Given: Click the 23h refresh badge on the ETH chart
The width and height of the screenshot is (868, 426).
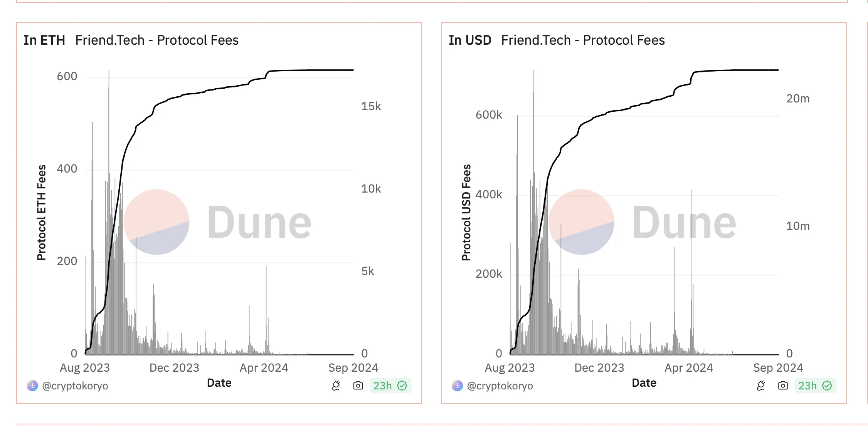Looking at the screenshot, I should point(382,386).
